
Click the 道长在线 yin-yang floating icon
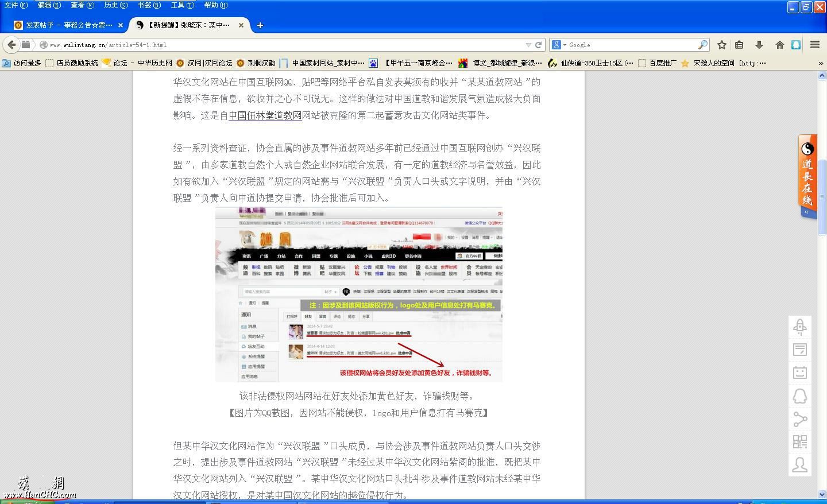point(807,148)
